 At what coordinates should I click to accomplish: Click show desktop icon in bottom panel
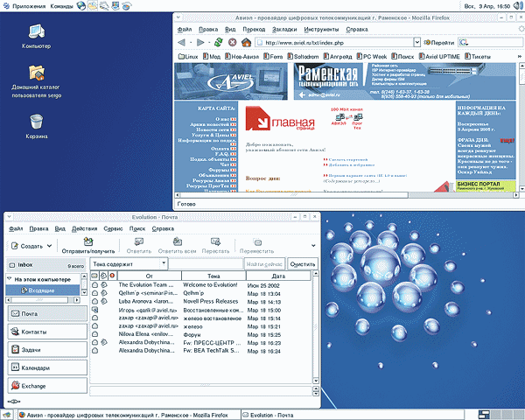click(x=7, y=415)
